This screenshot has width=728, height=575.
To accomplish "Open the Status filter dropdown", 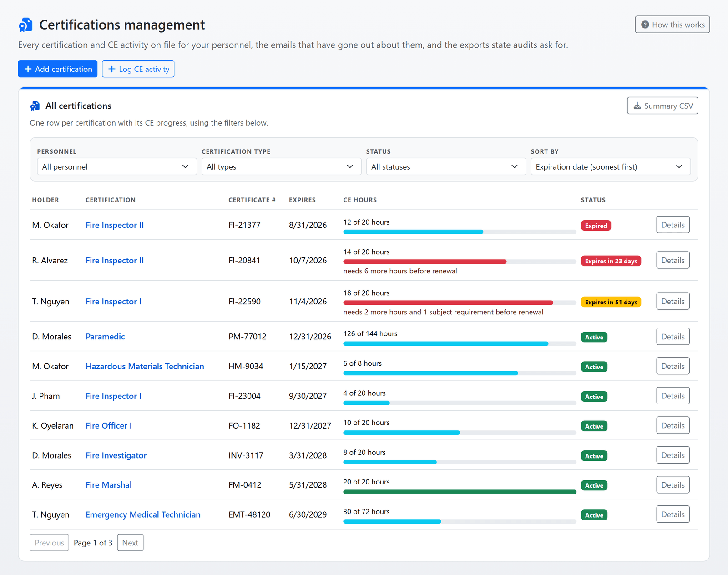I will point(446,166).
